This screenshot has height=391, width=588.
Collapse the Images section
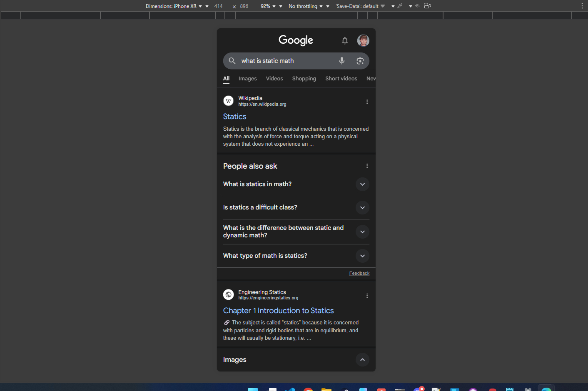pyautogui.click(x=362, y=360)
